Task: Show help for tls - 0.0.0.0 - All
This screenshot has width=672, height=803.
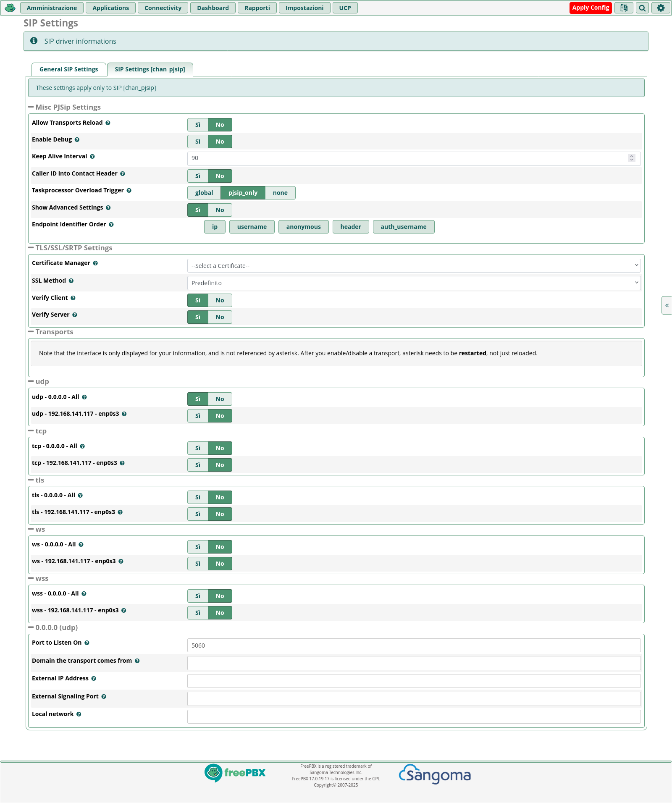Action: [80, 496]
